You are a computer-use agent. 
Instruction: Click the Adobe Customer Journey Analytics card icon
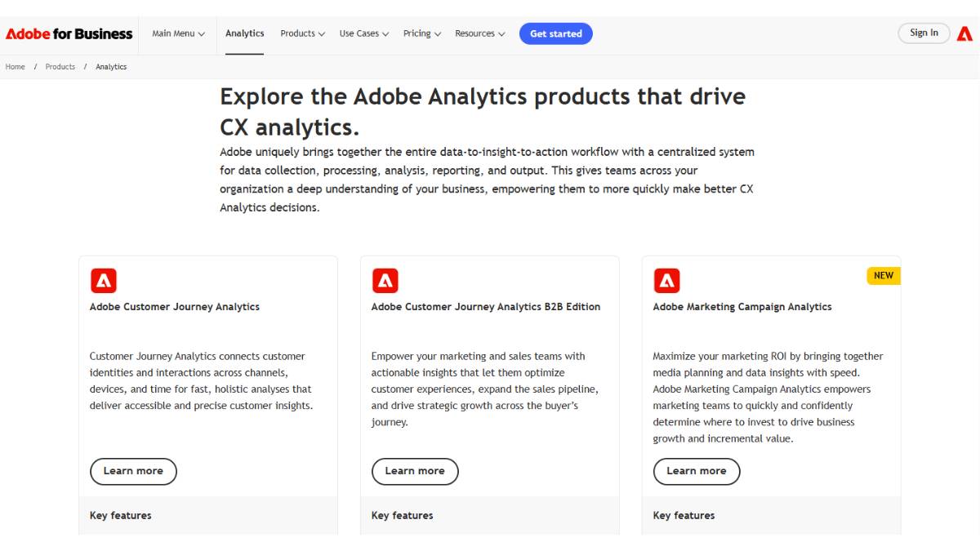coord(104,281)
